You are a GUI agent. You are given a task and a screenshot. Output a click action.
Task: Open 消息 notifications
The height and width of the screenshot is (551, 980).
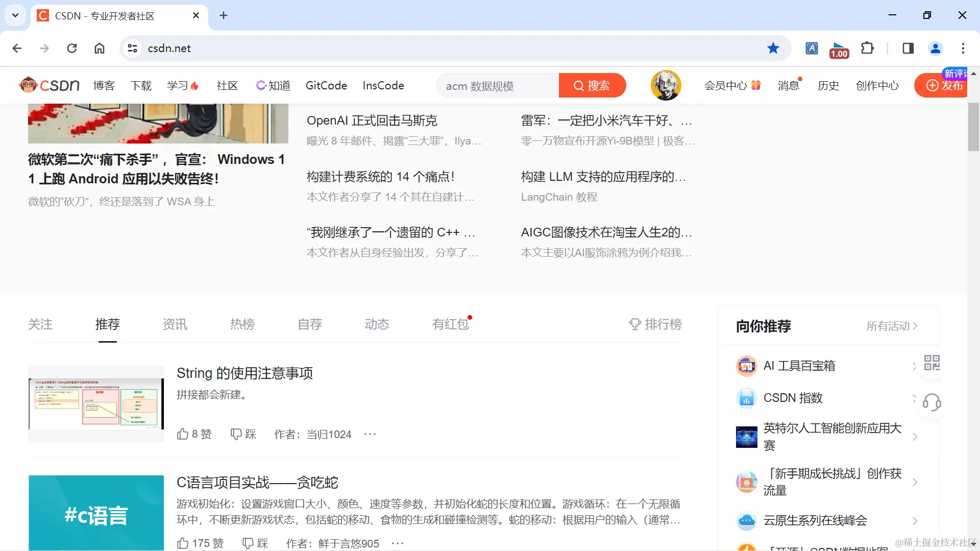(789, 85)
